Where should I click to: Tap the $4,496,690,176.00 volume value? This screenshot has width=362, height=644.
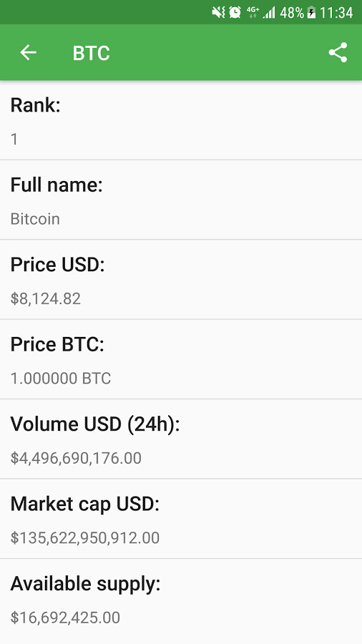76,458
